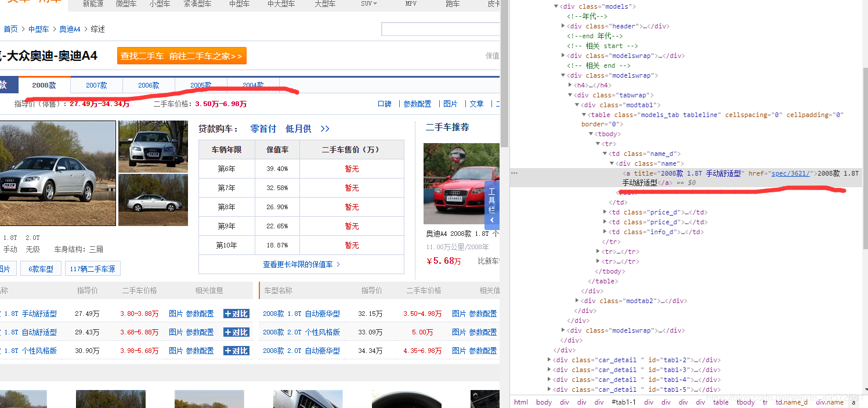The image size is (868, 408).
Task: Open the 口碑 link
Action: pyautogui.click(x=384, y=104)
